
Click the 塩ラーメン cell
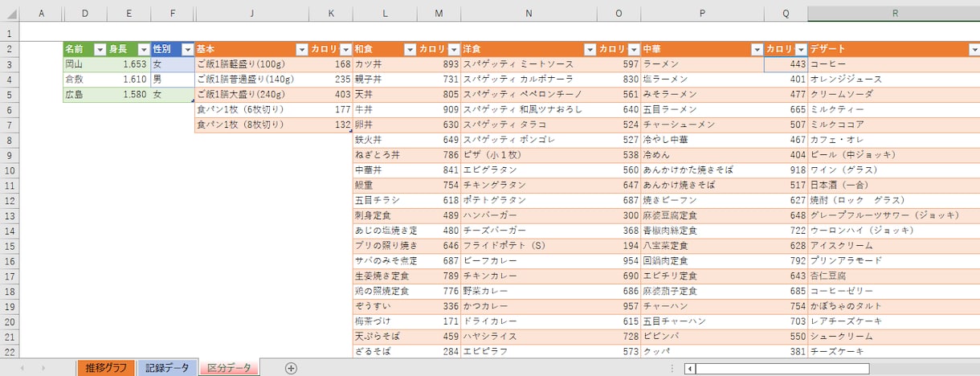(702, 80)
